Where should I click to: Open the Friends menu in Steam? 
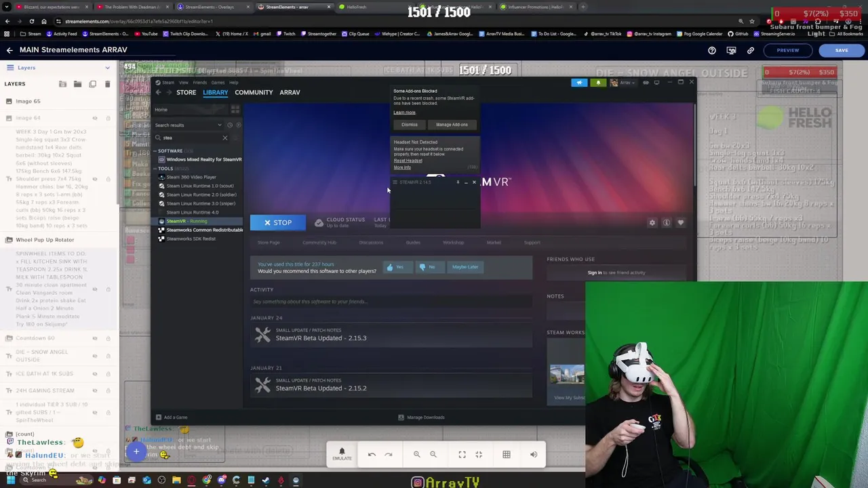coord(199,83)
